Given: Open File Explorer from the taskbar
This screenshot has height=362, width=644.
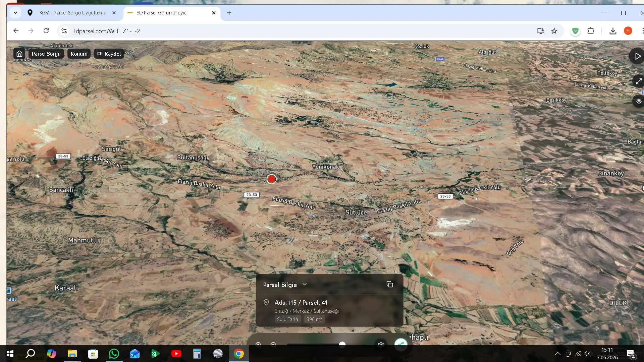Looking at the screenshot, I should tap(72, 354).
